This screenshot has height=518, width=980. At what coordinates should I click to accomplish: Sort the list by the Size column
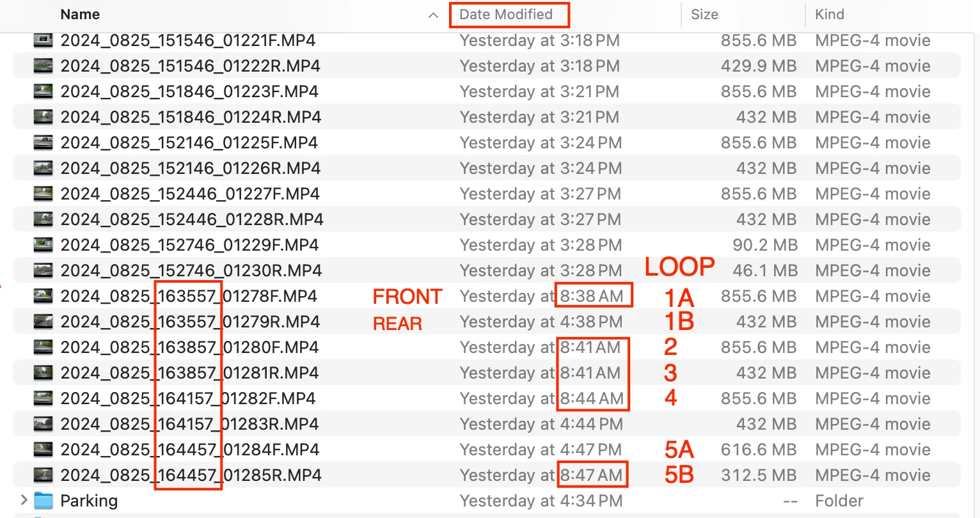[x=704, y=15]
